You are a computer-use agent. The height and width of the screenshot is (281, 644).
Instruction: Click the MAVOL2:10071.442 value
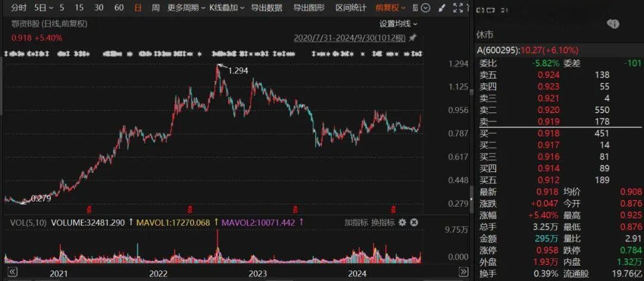tap(259, 222)
